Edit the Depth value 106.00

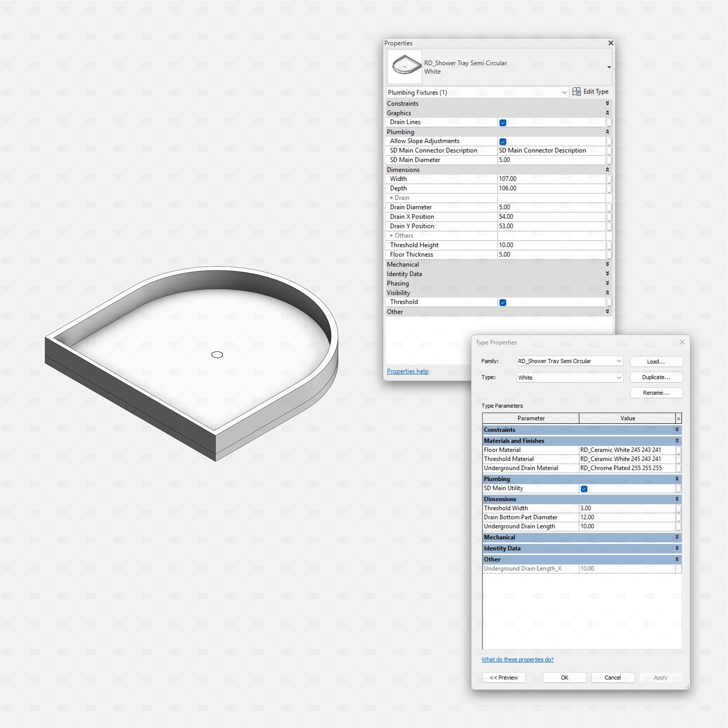[551, 188]
